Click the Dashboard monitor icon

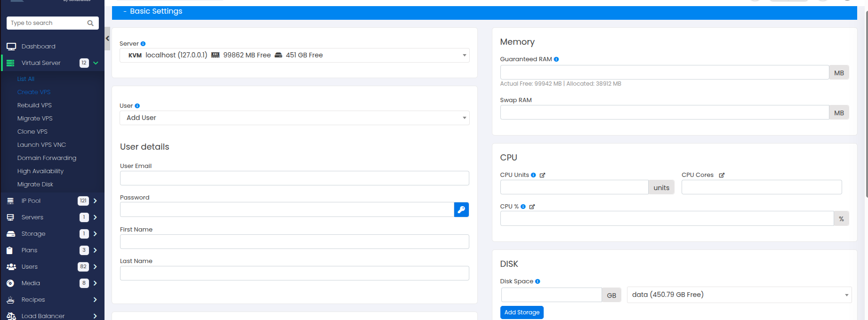tap(11, 47)
